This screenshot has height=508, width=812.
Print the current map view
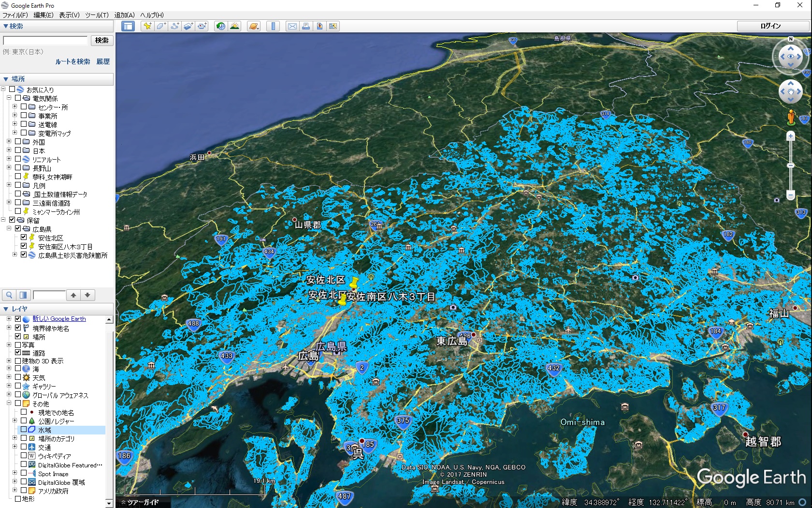(x=306, y=26)
